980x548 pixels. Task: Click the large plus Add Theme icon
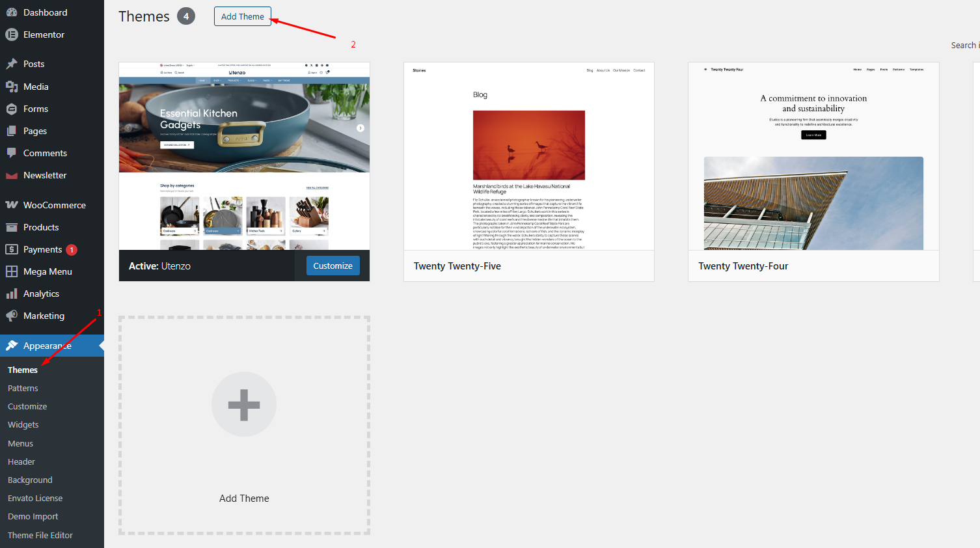click(244, 404)
